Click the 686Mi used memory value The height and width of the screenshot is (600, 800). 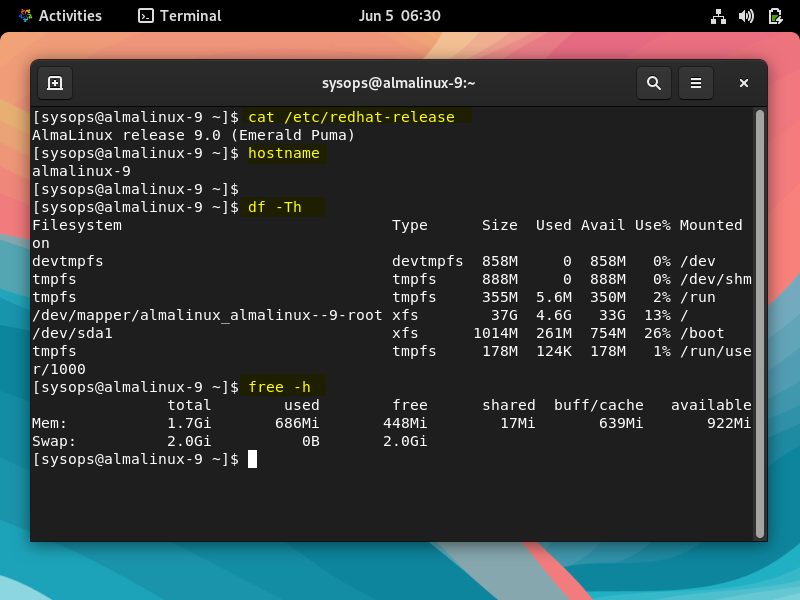(x=297, y=423)
